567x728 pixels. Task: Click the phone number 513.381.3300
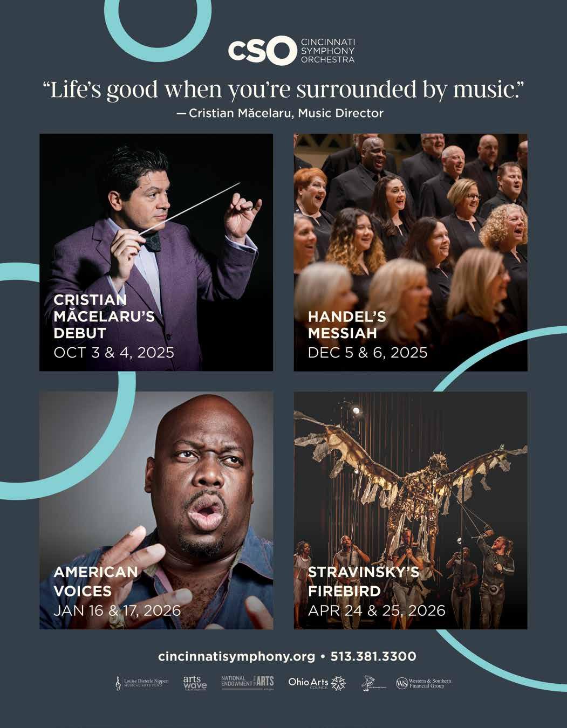[373, 657]
